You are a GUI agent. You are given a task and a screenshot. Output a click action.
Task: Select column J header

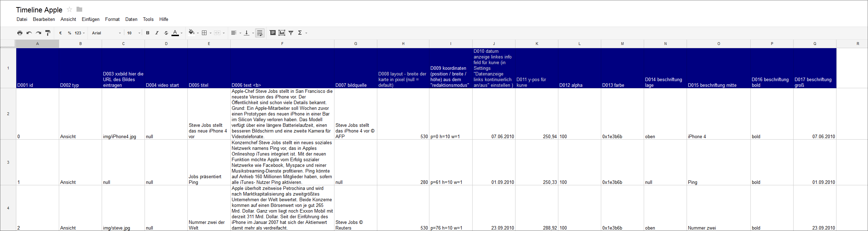(x=494, y=44)
